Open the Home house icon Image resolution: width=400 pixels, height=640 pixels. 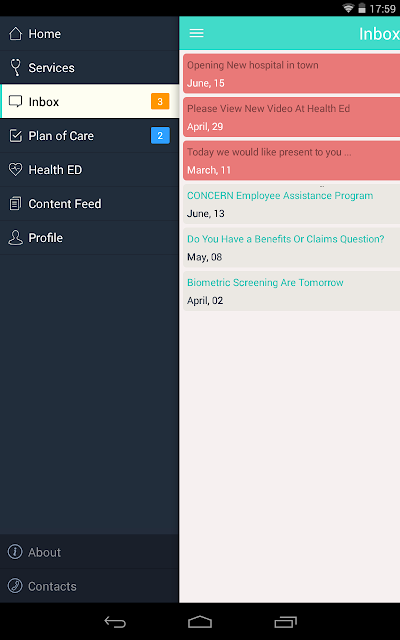click(16, 33)
